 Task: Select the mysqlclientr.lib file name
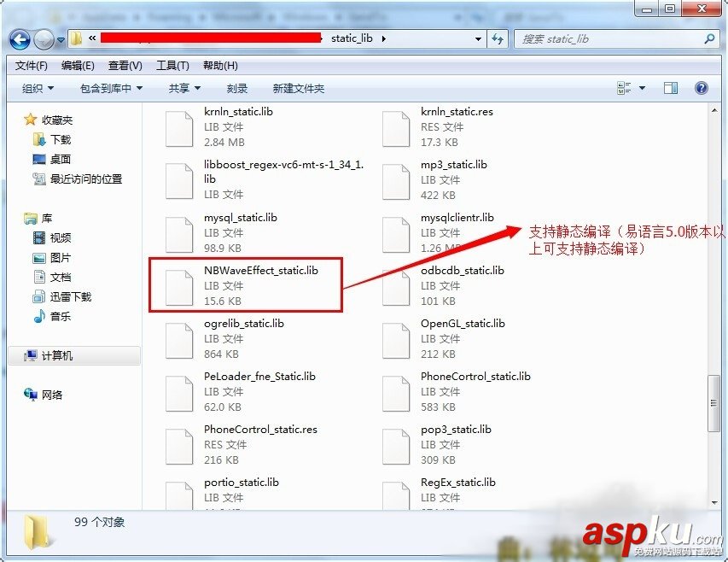coord(457,217)
